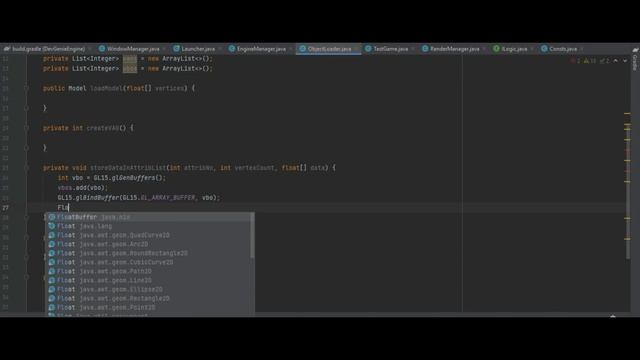Click the class icon on the TestGame.java tab
640x360 pixels.
[x=368, y=49]
